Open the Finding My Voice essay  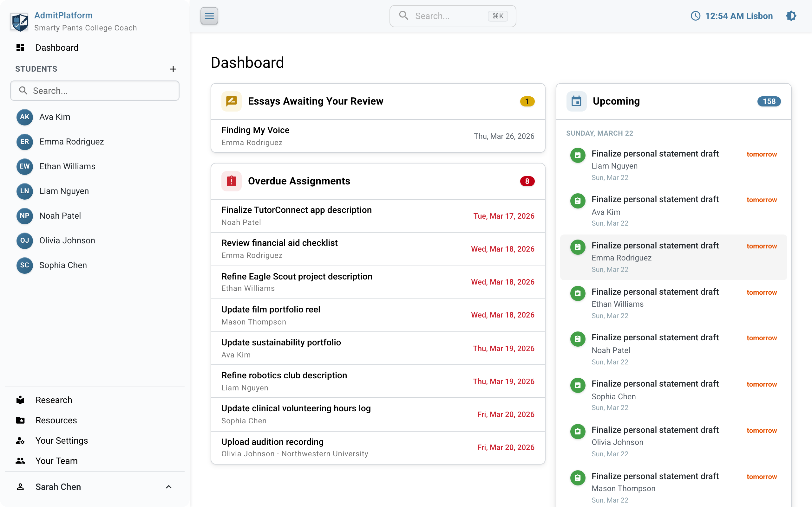255,130
